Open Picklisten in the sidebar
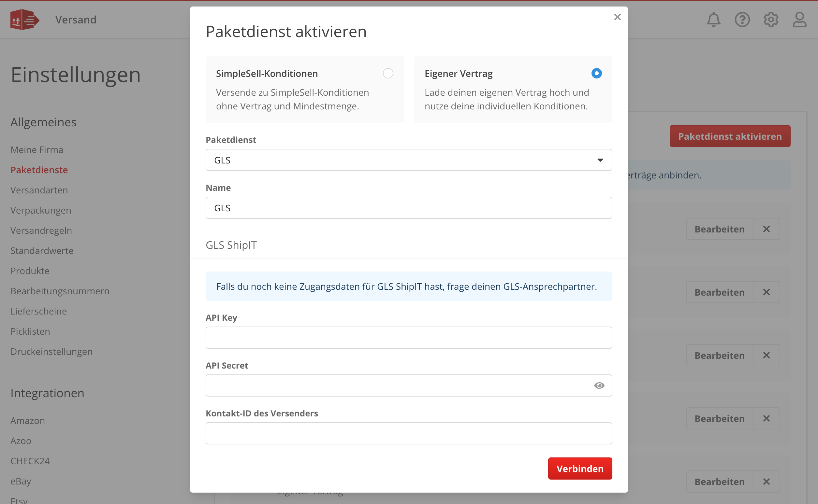Screen dimensions: 818x504 [30, 331]
